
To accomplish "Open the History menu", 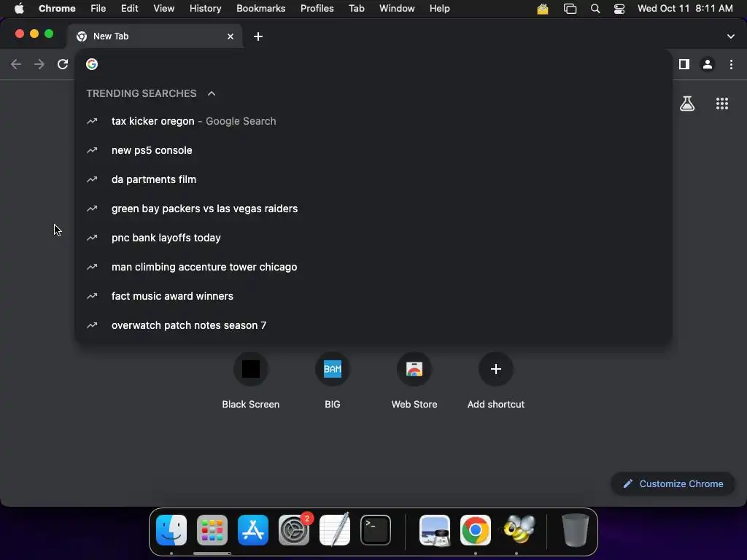I will (205, 9).
